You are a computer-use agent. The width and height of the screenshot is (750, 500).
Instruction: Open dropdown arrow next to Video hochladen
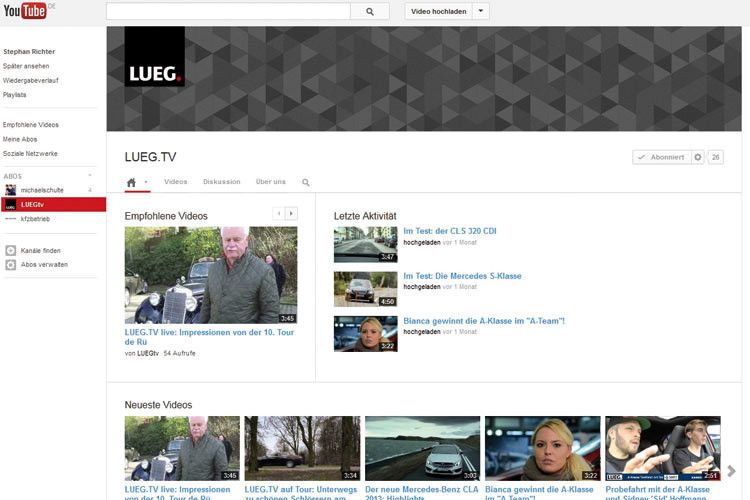tap(481, 11)
